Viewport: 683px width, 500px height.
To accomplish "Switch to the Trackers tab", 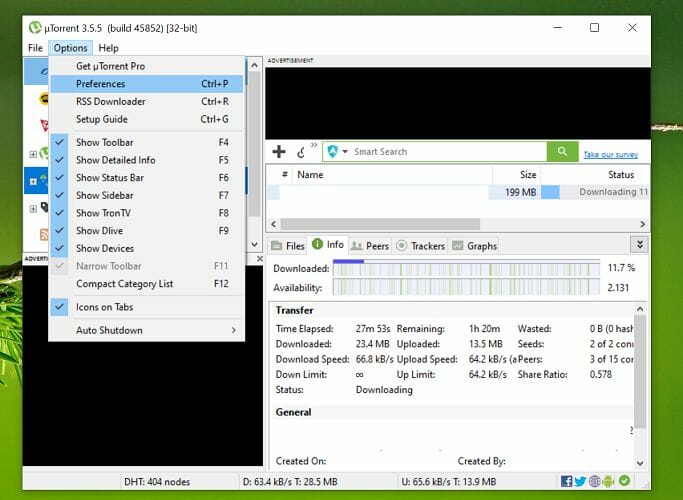I will [421, 246].
